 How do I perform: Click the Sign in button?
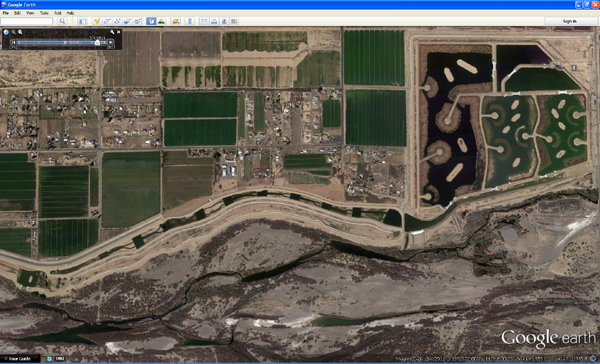pyautogui.click(x=570, y=21)
